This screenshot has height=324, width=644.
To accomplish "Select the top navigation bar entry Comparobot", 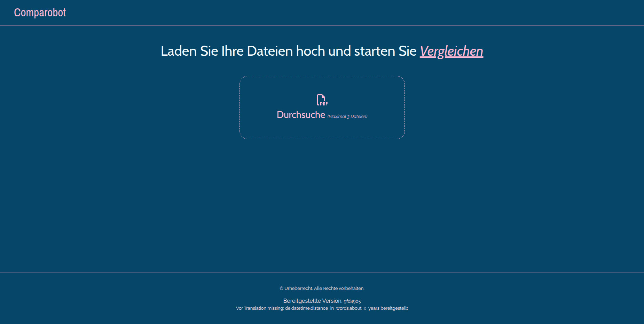I will click(40, 13).
